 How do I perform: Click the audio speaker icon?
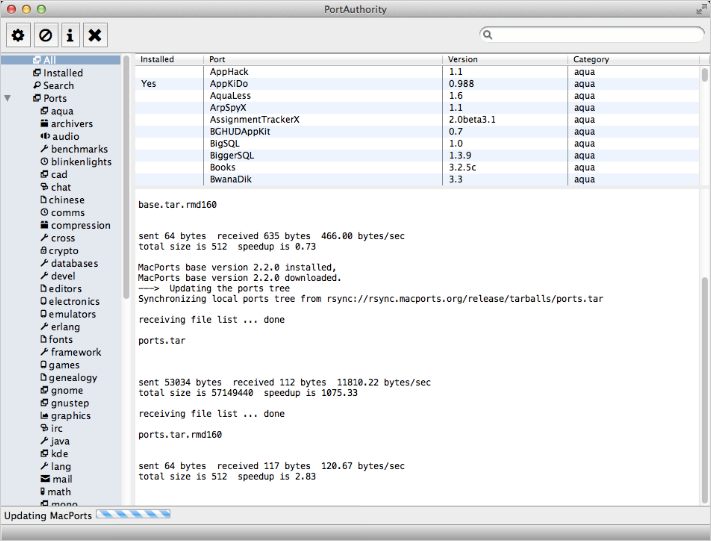tap(44, 136)
